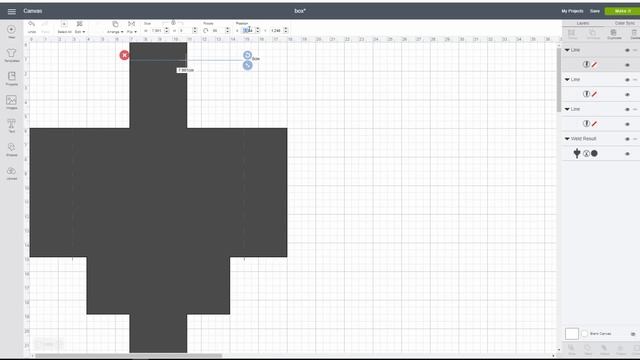
Task: Click the canvas horizontal scrollbar
Action: tap(129, 356)
